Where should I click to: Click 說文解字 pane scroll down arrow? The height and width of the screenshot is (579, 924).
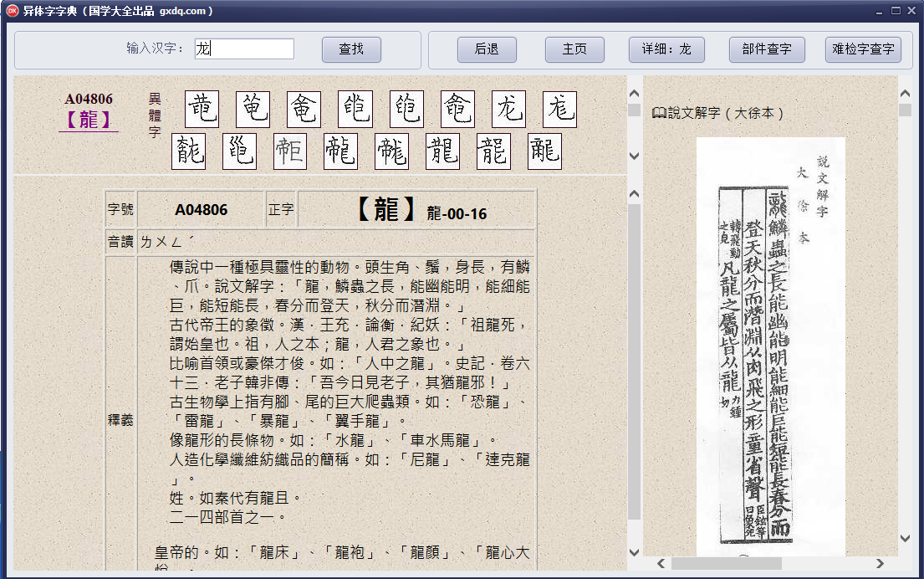905,538
